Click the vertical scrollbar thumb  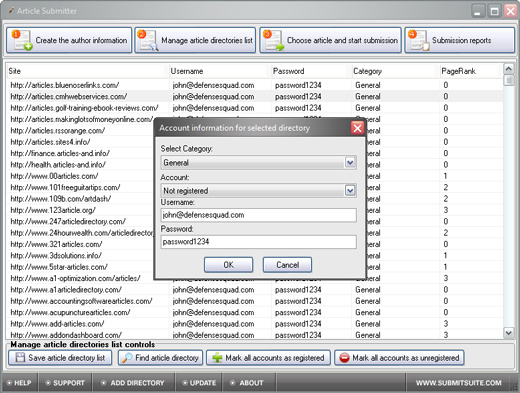(x=508, y=80)
